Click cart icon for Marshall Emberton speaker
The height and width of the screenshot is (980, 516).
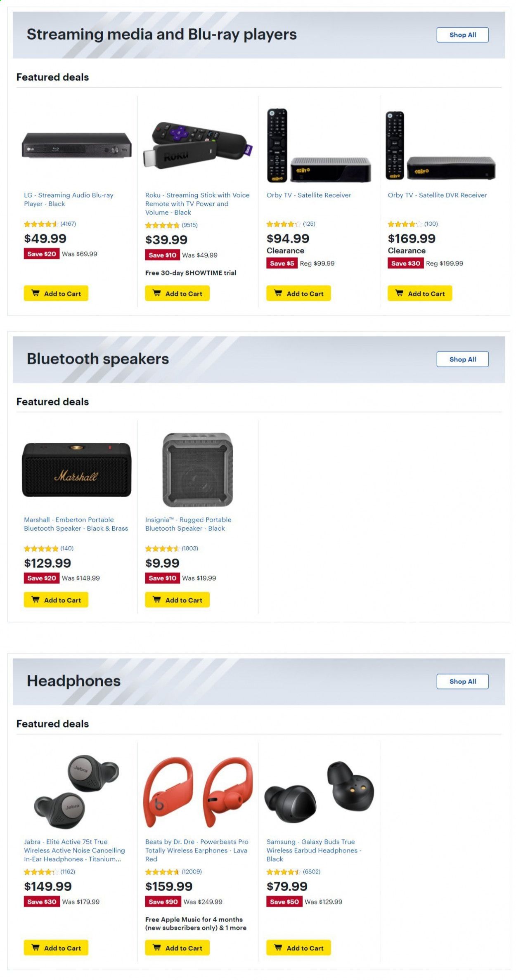click(x=36, y=600)
